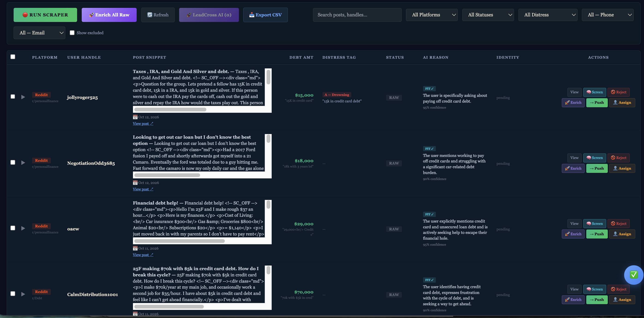Check the select-all header checkbox

(13, 57)
